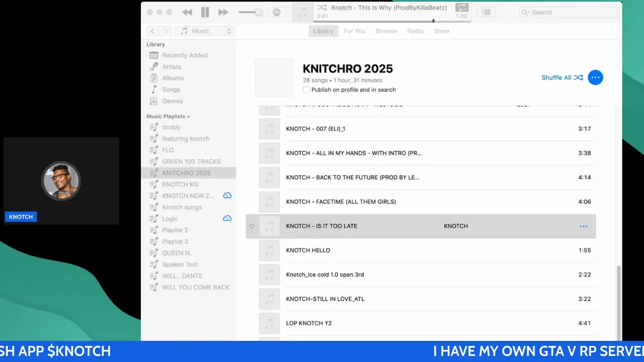This screenshot has width=644, height=362.
Task: Click artwork icon of KNOTCH HELLO
Action: coord(270,250)
